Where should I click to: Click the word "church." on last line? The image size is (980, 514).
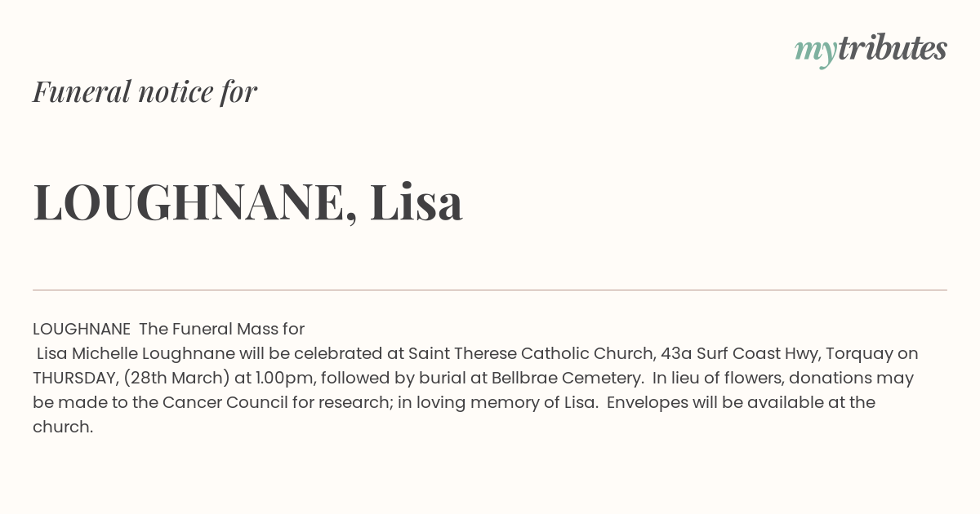[x=63, y=427]
